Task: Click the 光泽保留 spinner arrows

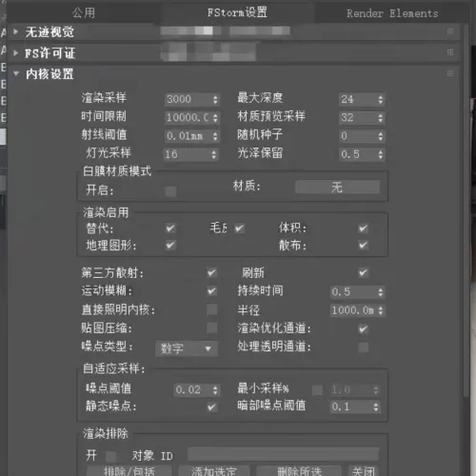Action: (x=381, y=154)
